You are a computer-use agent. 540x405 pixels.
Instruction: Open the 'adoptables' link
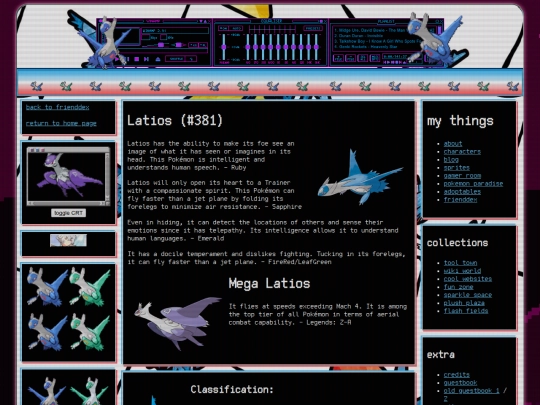(462, 191)
